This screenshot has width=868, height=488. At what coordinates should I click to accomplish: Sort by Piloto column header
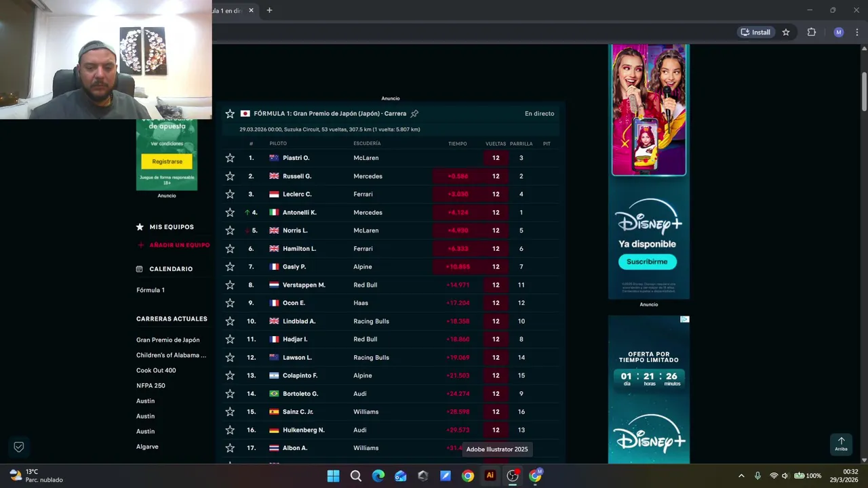pyautogui.click(x=278, y=144)
